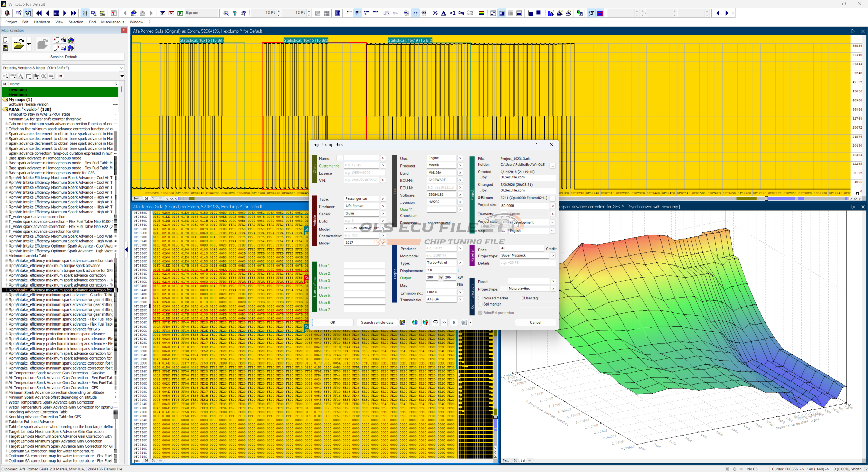Screen dimensions: 868x472
Task: Switch to the 3d tab in the right map view
Action: (x=522, y=460)
